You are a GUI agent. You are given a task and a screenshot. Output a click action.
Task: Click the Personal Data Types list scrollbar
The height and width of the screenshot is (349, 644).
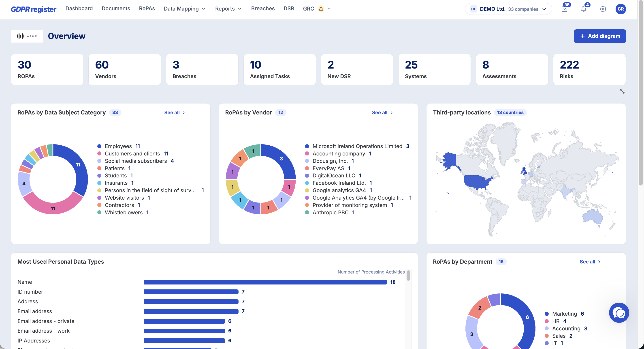(x=408, y=276)
